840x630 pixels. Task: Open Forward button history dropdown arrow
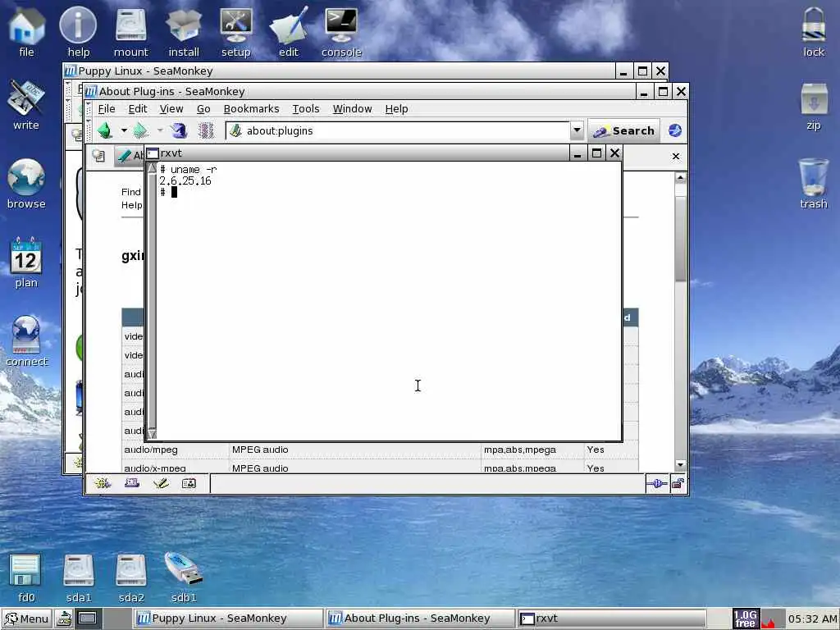coord(160,130)
